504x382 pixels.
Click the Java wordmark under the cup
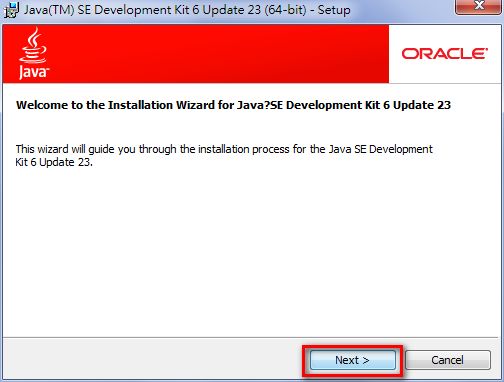click(33, 71)
